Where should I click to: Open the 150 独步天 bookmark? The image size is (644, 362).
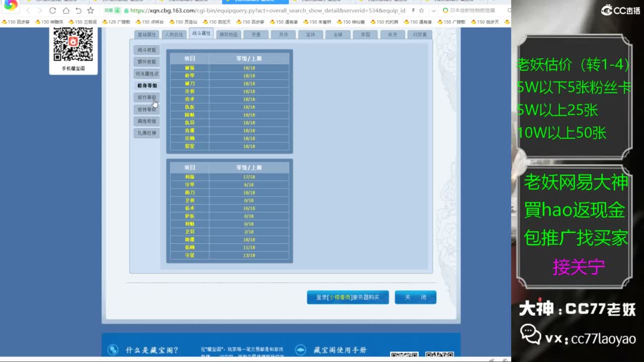click(485, 22)
